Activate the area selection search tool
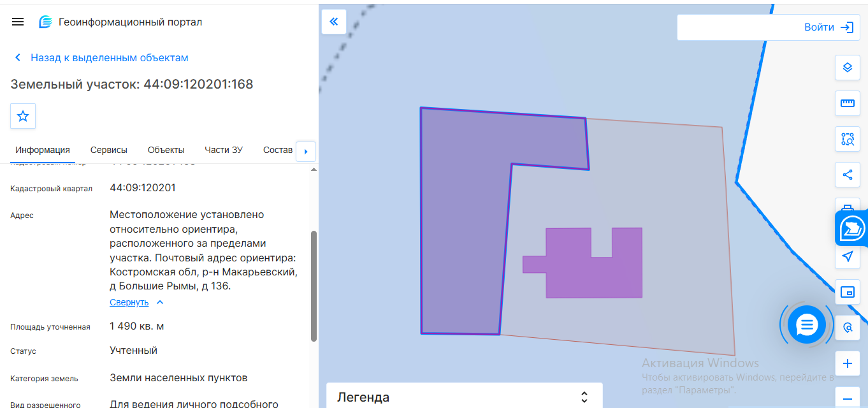 847,139
